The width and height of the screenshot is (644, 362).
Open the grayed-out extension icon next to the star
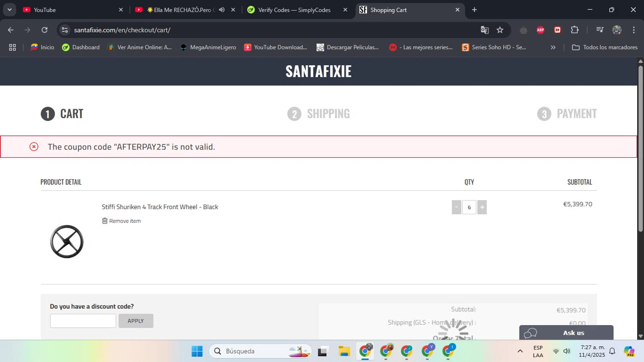point(523,30)
